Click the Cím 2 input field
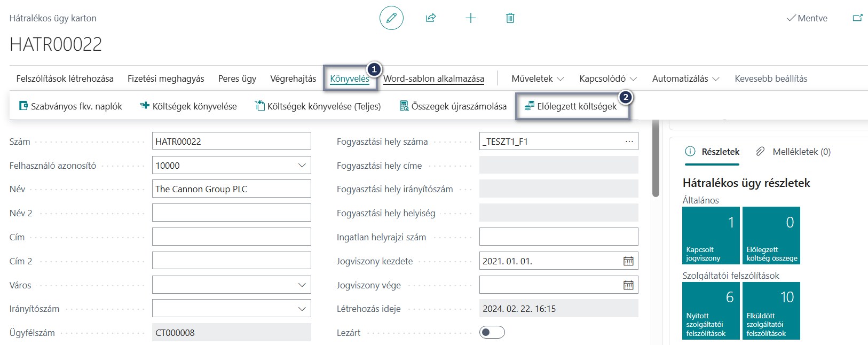 click(x=232, y=261)
